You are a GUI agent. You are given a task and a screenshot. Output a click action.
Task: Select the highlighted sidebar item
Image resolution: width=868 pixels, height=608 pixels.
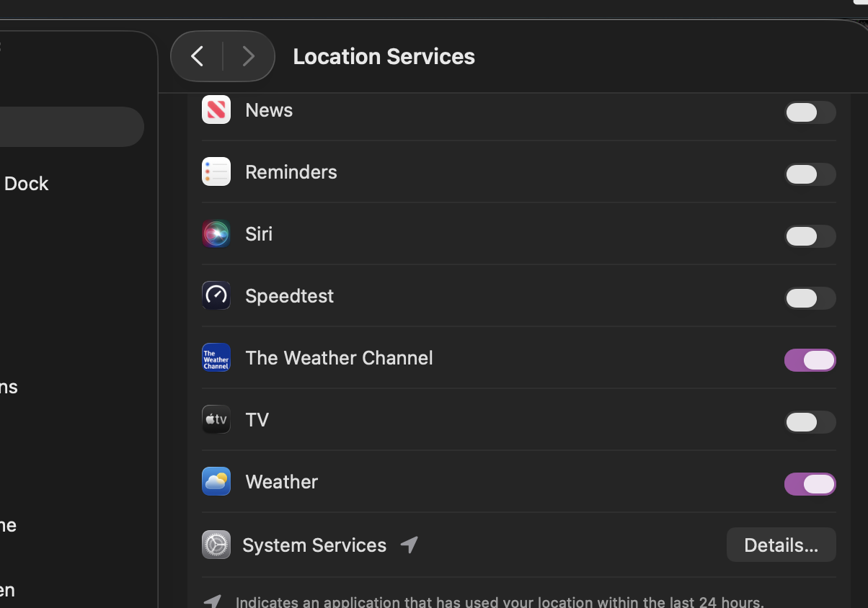(71, 127)
